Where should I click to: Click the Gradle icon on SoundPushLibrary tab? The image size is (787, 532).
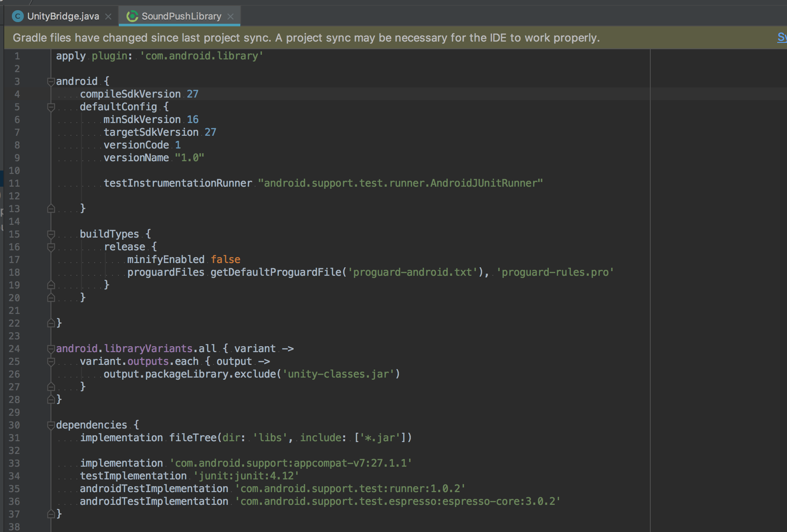click(x=132, y=16)
